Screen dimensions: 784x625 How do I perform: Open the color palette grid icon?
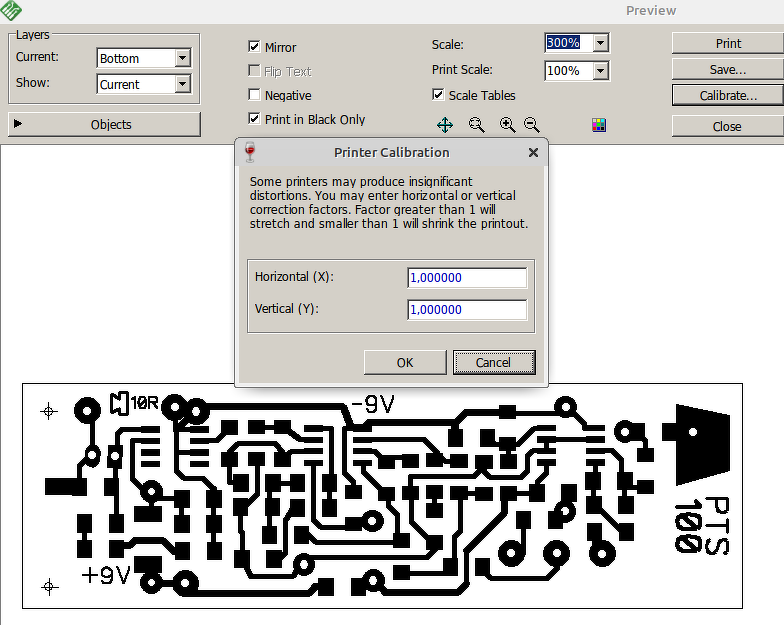point(598,125)
